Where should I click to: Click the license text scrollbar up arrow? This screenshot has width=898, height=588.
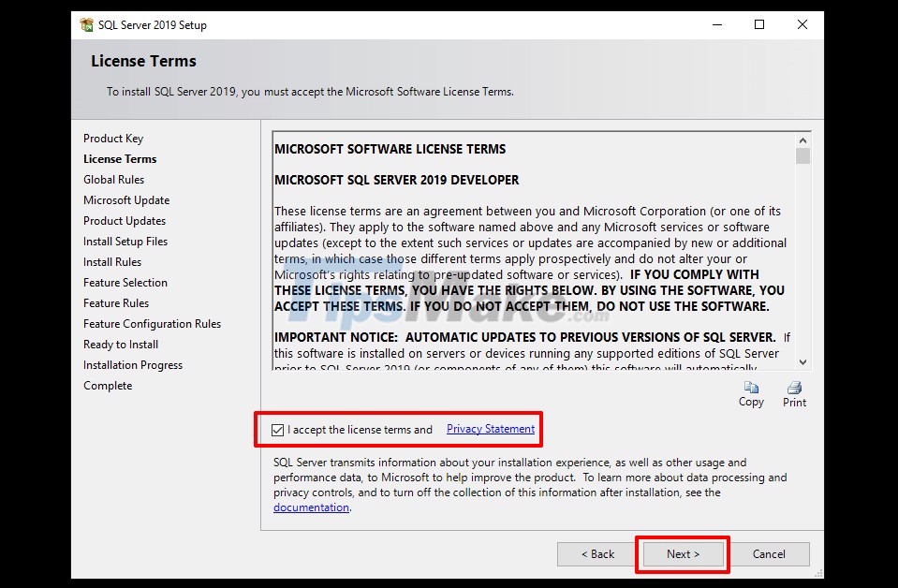pos(802,139)
